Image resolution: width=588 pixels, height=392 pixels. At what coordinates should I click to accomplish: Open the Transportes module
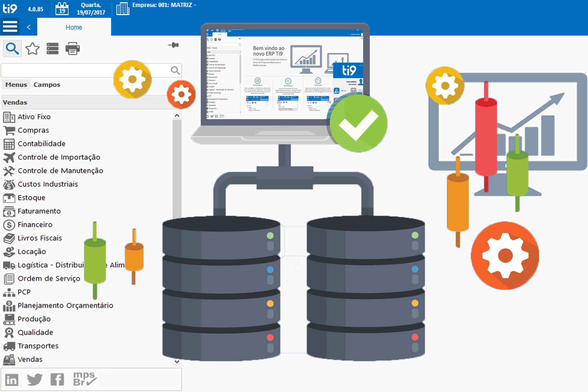pyautogui.click(x=38, y=346)
